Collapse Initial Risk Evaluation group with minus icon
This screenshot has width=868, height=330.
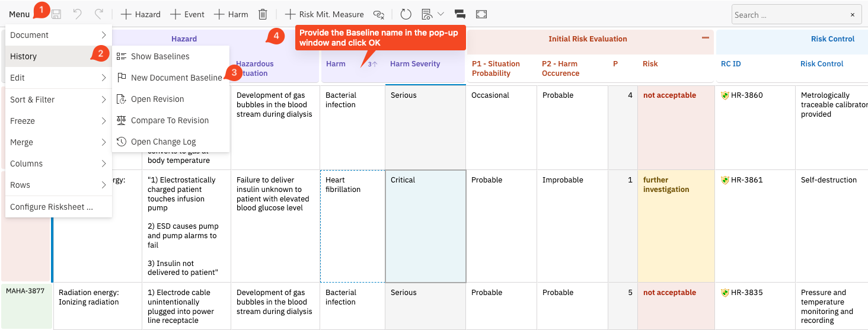point(705,38)
